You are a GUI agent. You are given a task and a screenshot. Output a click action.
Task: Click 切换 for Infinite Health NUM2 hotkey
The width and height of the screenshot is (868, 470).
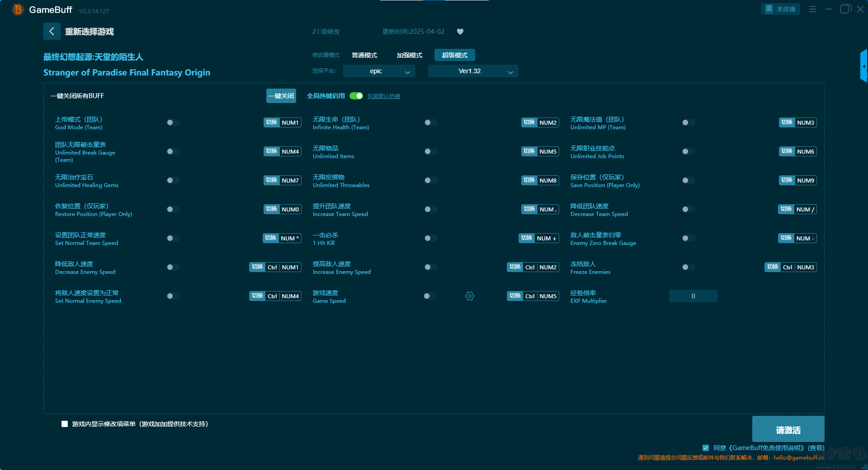tap(529, 122)
